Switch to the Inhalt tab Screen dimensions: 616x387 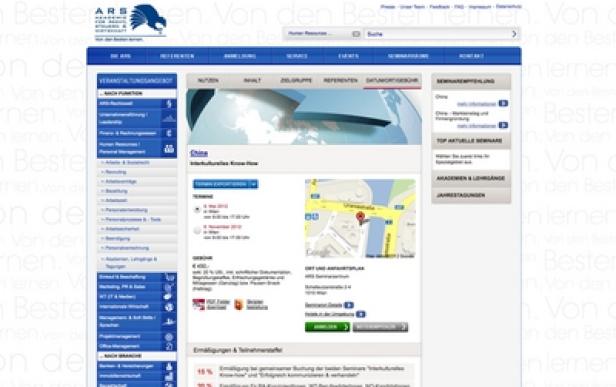[x=252, y=81]
